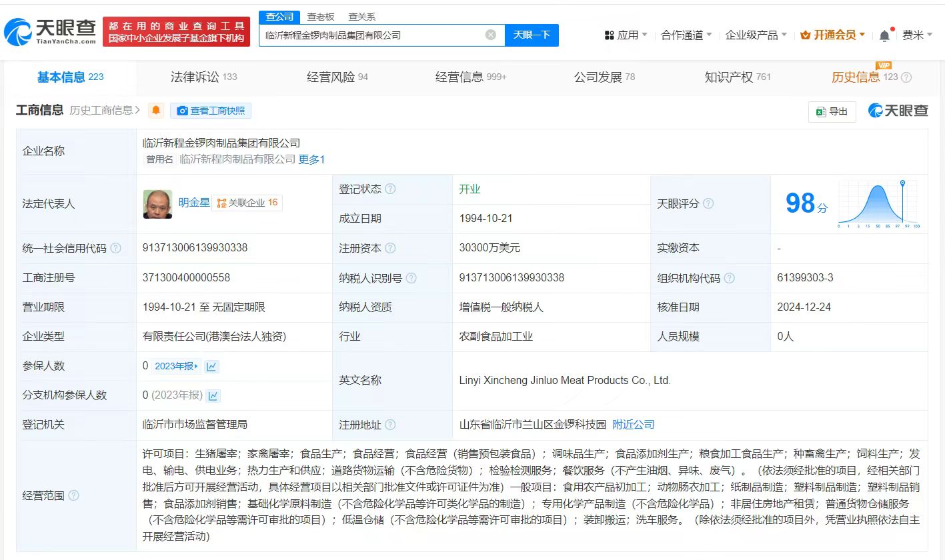Click the notification bell icon in header
945x560 pixels.
[884, 35]
